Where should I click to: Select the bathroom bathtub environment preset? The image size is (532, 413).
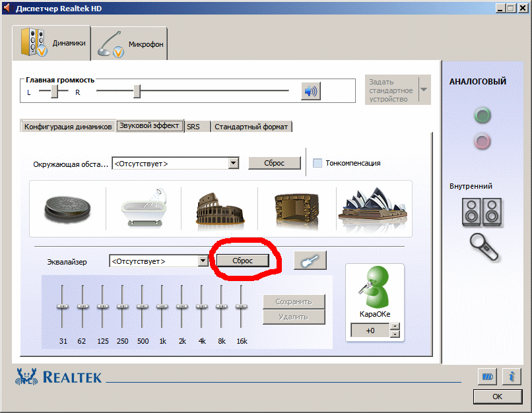tap(144, 208)
